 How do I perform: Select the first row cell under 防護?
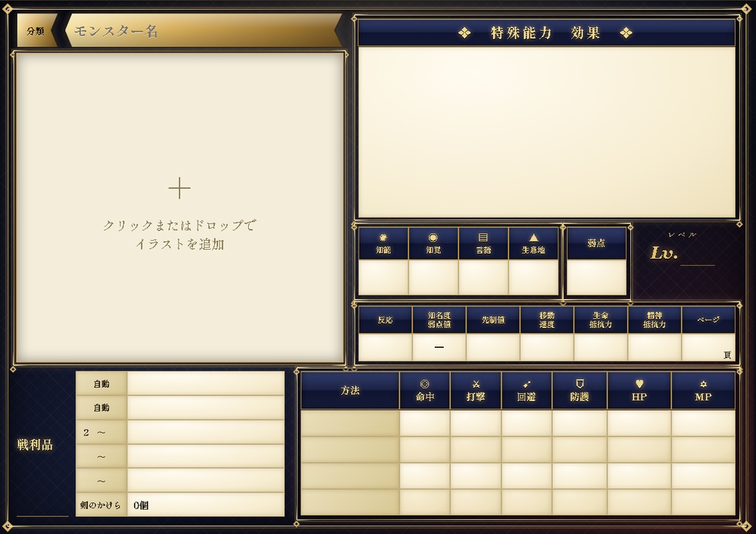click(x=580, y=423)
